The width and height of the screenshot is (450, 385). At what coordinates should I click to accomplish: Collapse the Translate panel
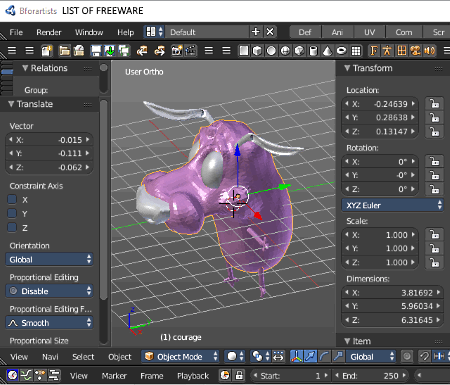[x=11, y=104]
